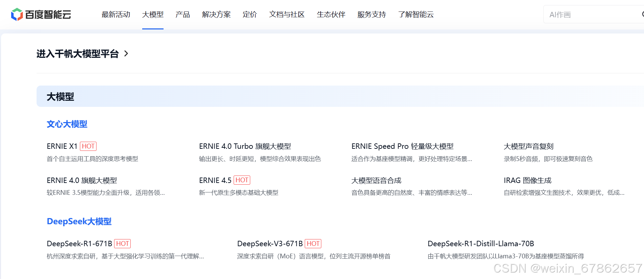The height and width of the screenshot is (279, 644).
Task: Click description starting 较ERNIE 3.5模型能力全面升级
Action: click(106, 193)
